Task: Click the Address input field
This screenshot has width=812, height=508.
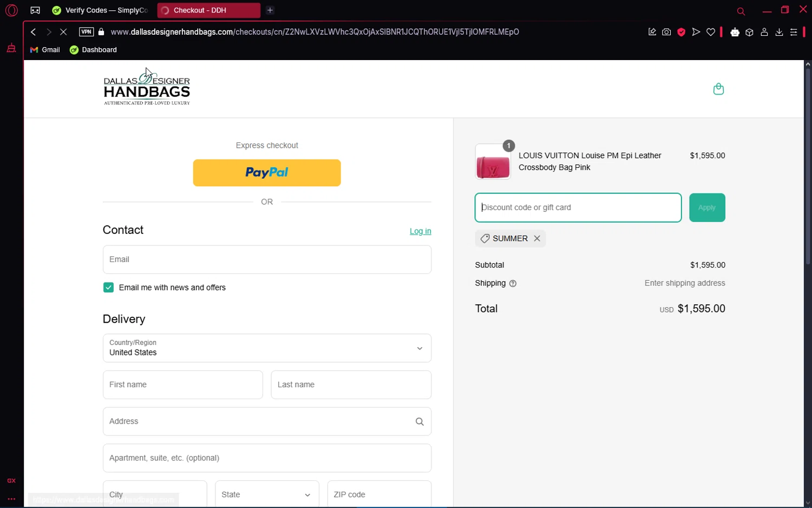Action: point(267,421)
